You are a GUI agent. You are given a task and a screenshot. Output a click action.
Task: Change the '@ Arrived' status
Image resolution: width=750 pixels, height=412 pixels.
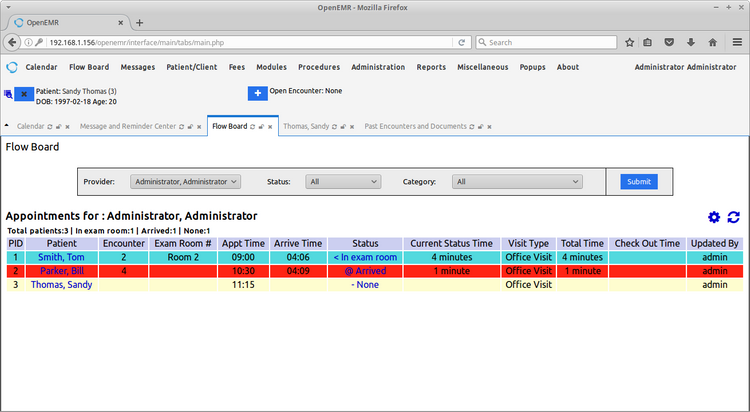365,271
